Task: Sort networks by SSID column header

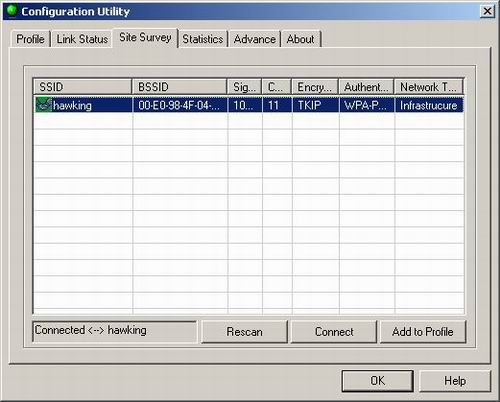Action: 82,87
